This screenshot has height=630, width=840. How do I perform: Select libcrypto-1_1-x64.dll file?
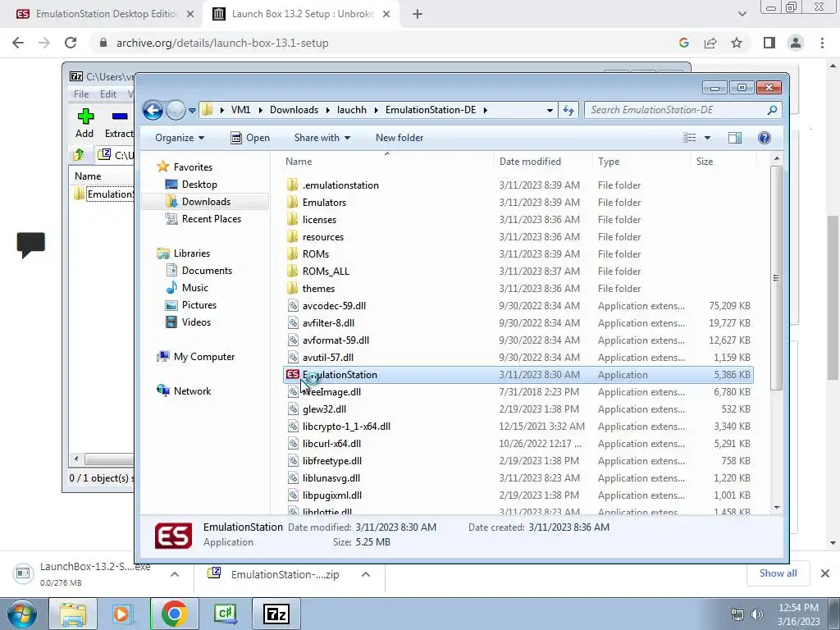(346, 427)
